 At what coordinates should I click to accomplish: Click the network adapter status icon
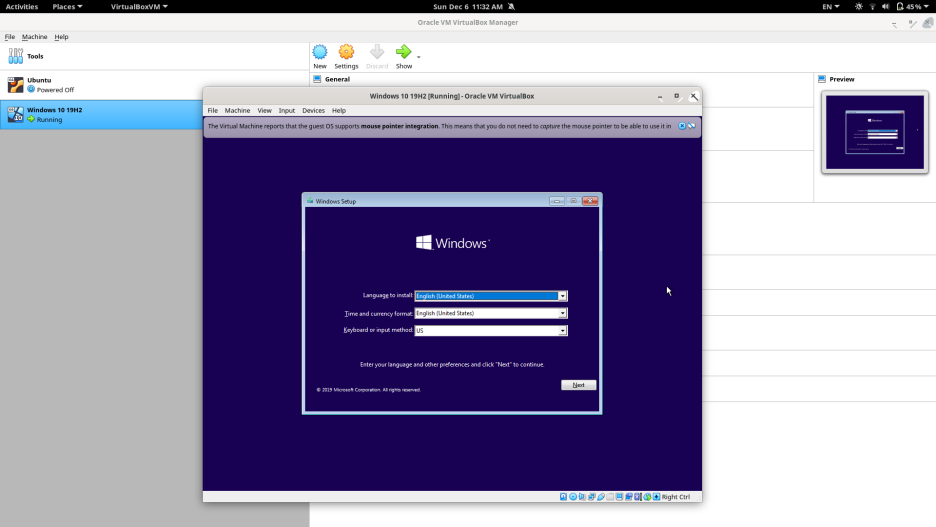click(592, 497)
